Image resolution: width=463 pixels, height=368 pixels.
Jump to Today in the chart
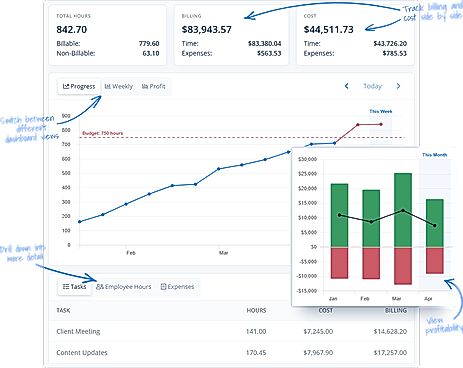[372, 86]
